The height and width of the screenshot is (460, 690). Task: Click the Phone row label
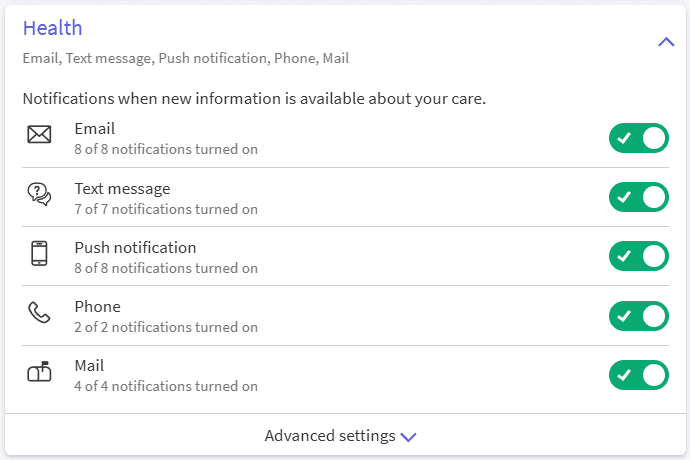pyautogui.click(x=97, y=306)
